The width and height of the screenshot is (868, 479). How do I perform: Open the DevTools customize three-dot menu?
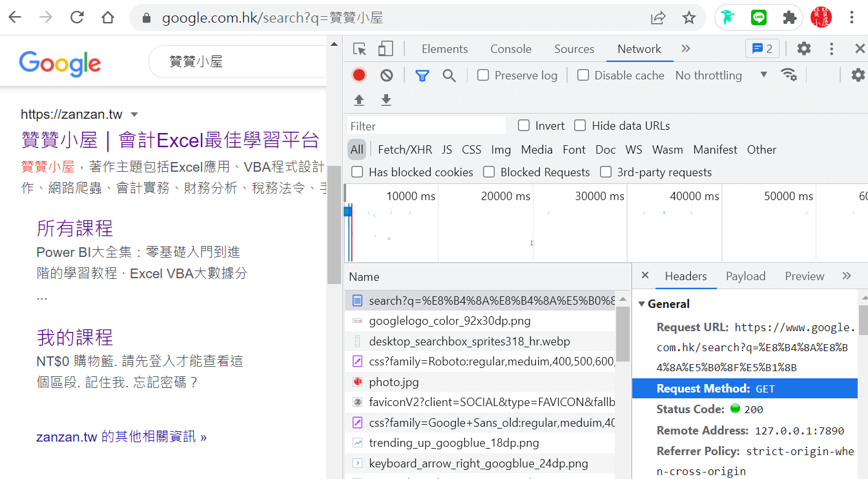tap(832, 49)
